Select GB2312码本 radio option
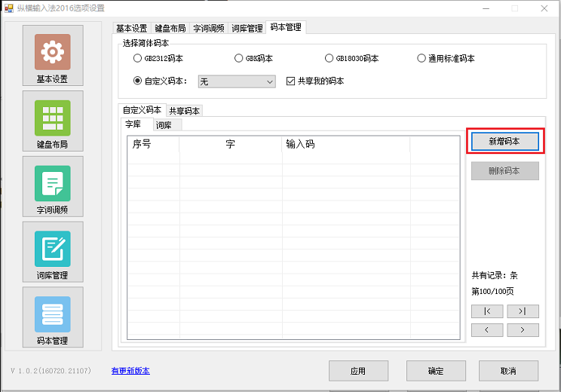The height and width of the screenshot is (392, 561). (137, 58)
